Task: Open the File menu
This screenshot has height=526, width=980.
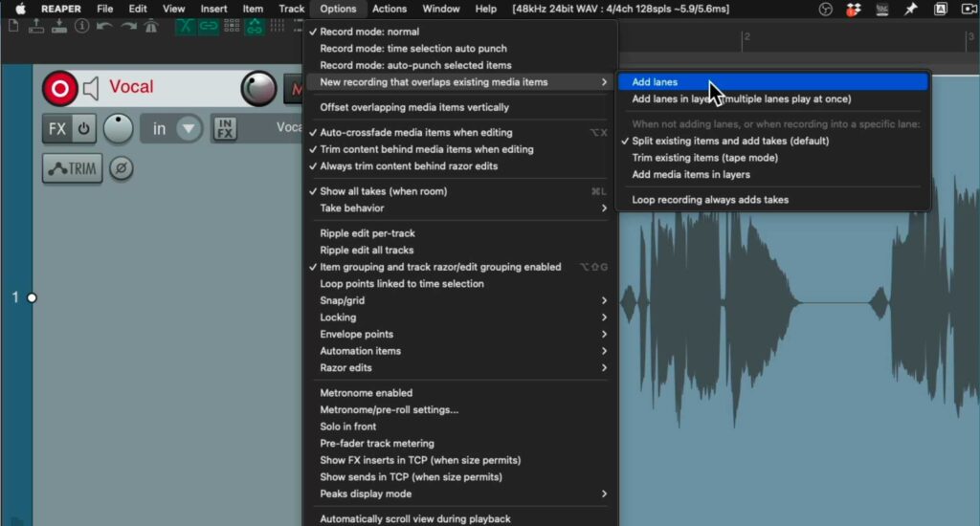Action: [105, 9]
